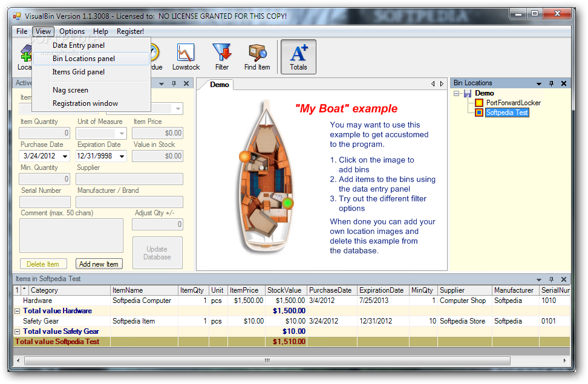
Task: Collapse the Total value Hardware group
Action: click(18, 311)
